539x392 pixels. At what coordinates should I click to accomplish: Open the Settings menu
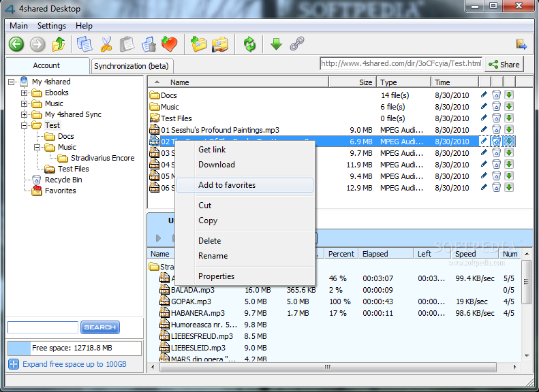52,26
